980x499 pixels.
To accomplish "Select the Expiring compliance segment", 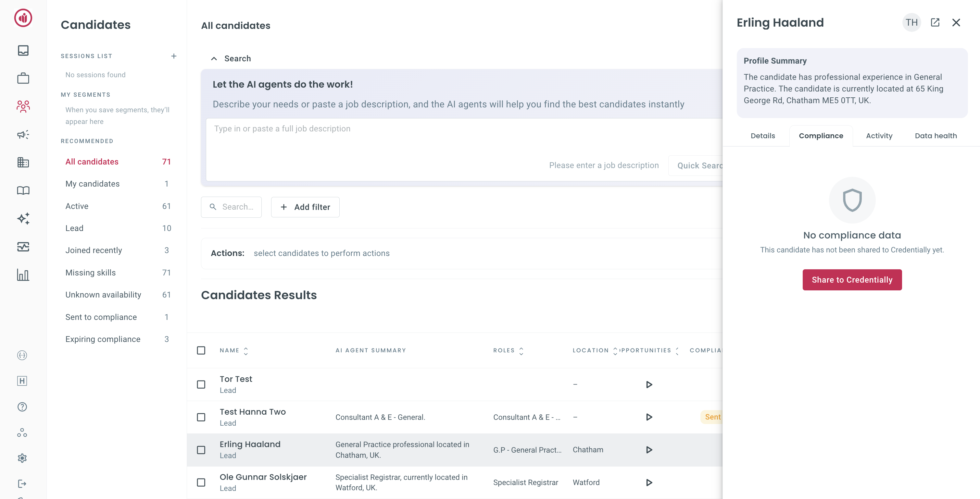I will (118, 339).
